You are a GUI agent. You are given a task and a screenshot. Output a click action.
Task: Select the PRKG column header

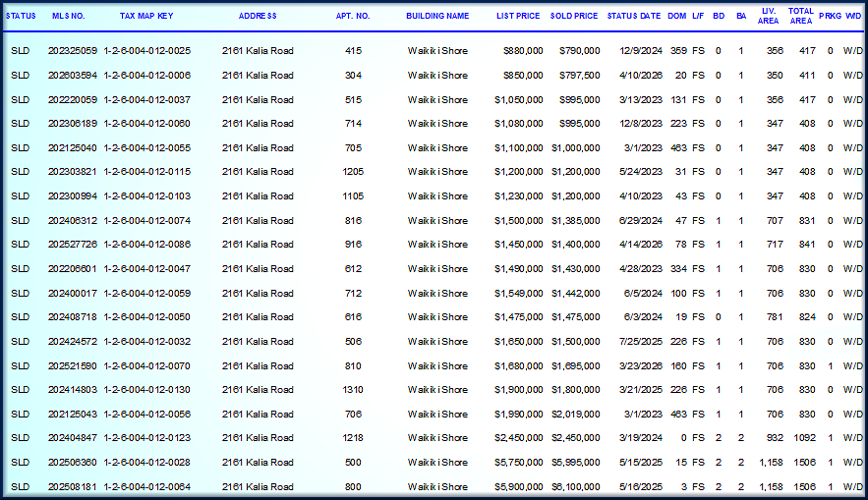tap(830, 16)
